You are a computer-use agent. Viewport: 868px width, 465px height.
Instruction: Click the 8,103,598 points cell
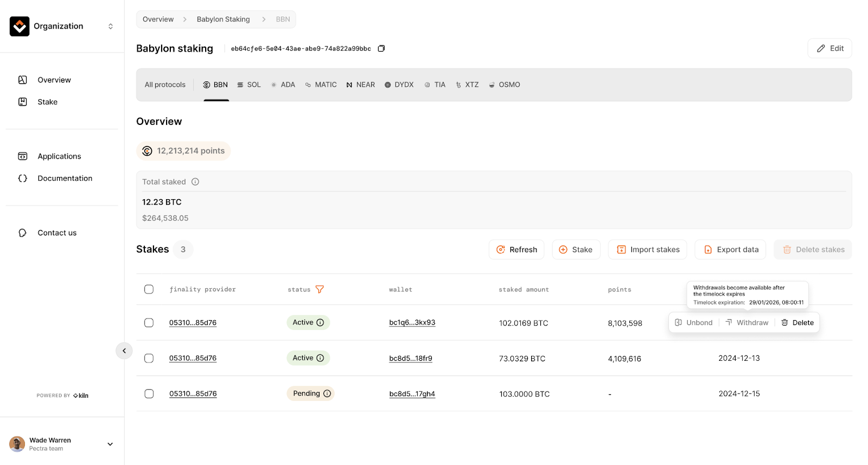tap(625, 323)
